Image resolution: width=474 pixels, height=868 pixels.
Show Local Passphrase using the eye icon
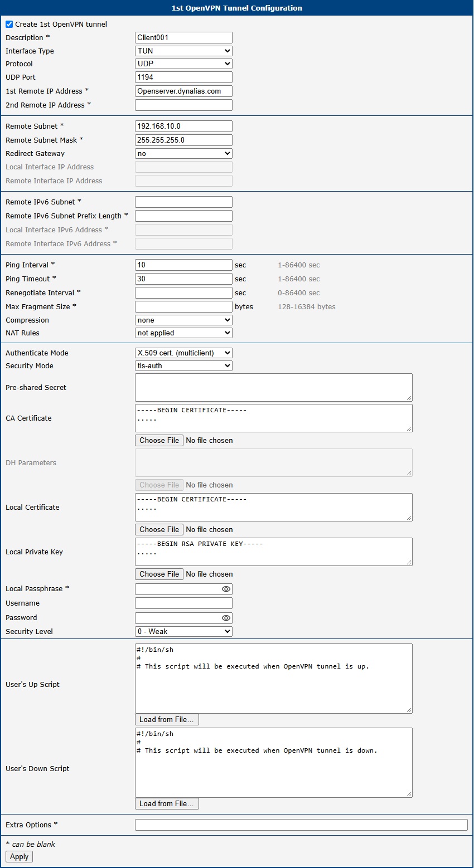pyautogui.click(x=226, y=589)
